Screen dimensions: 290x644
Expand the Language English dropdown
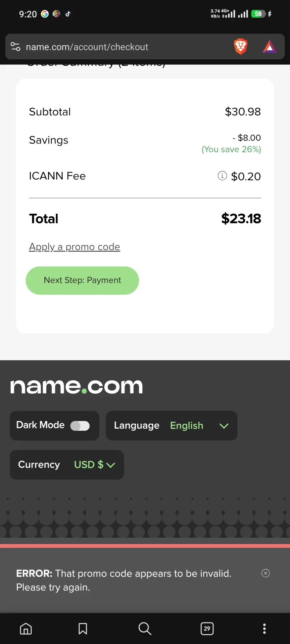172,426
